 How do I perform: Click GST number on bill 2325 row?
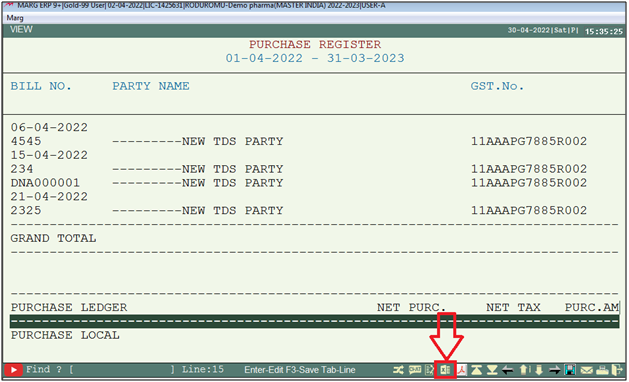click(529, 211)
